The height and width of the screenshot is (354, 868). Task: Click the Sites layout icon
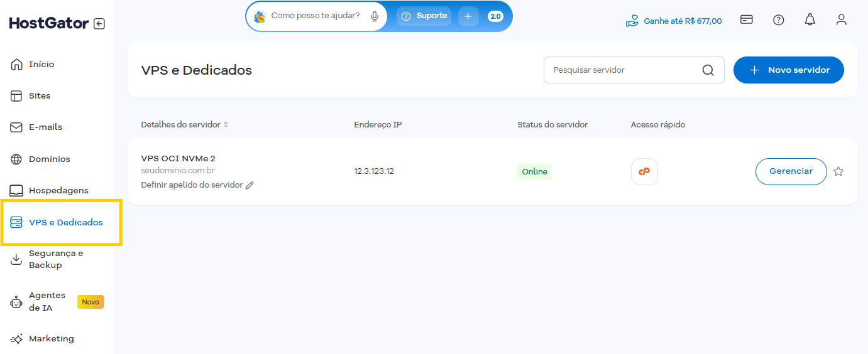[x=16, y=95]
